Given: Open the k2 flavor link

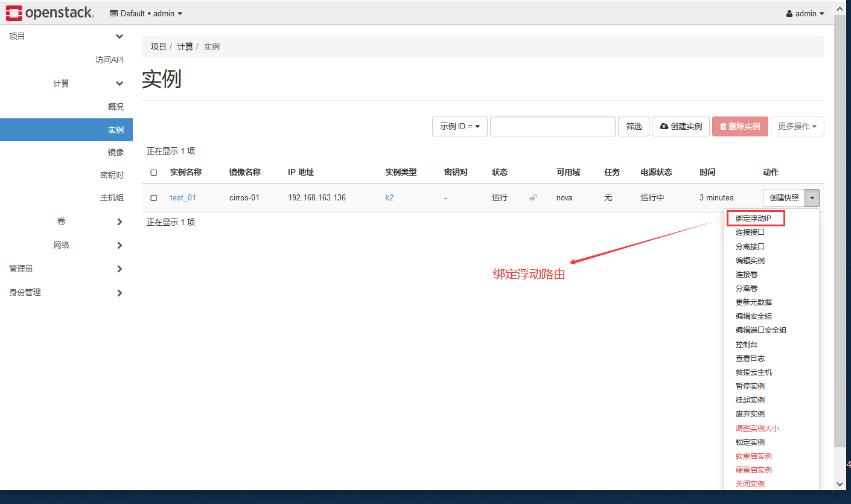Looking at the screenshot, I should [x=389, y=198].
